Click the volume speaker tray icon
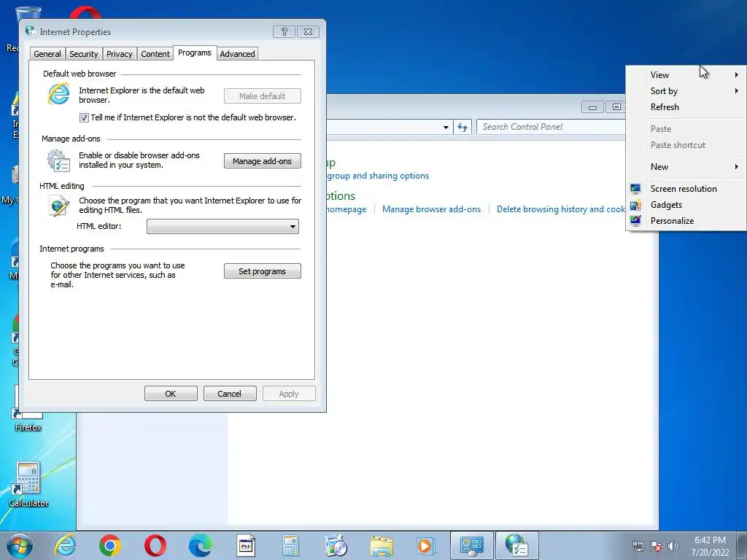The width and height of the screenshot is (747, 560). pyautogui.click(x=673, y=546)
